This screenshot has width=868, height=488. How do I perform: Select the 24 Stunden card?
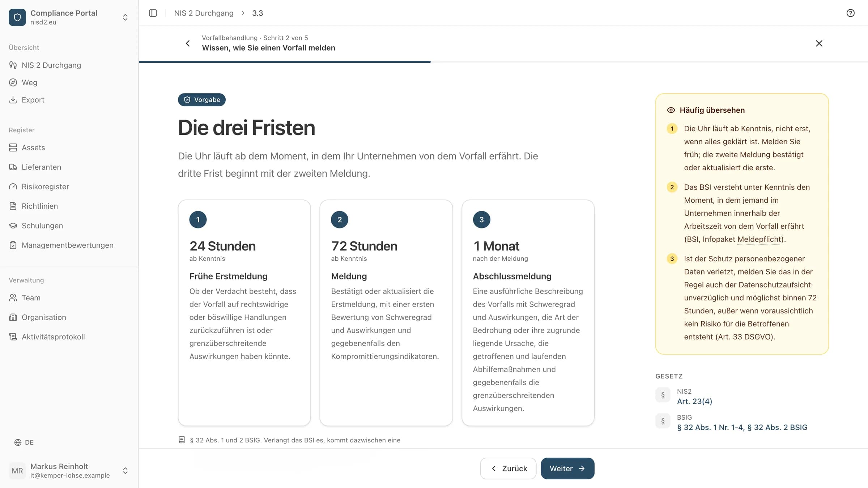244,313
